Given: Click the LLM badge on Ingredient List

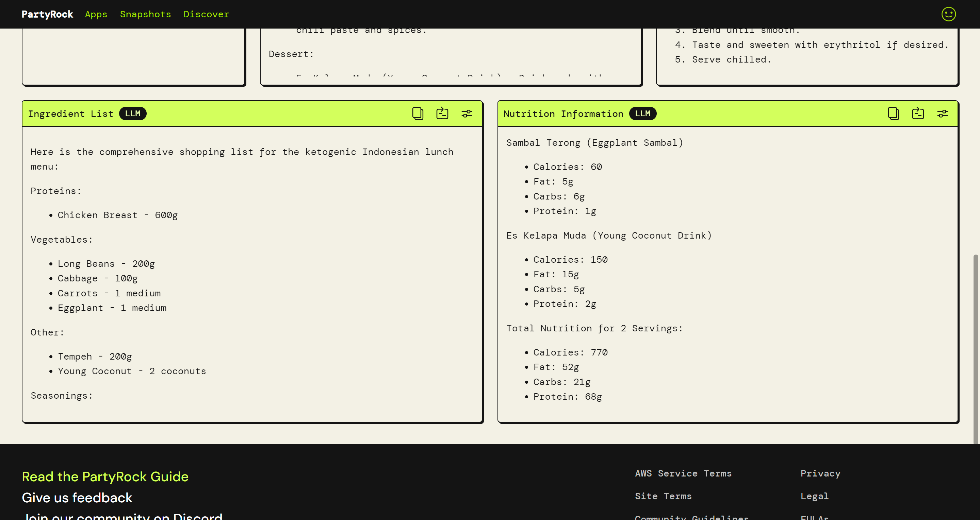Looking at the screenshot, I should pos(133,113).
